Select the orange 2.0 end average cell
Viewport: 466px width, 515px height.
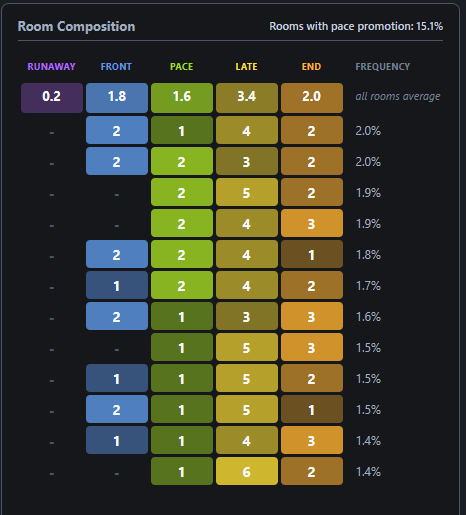312,98
